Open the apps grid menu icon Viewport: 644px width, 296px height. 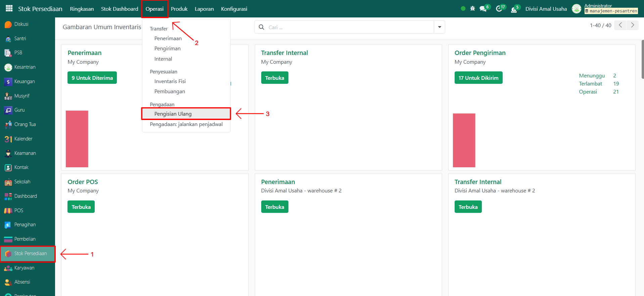[9, 8]
